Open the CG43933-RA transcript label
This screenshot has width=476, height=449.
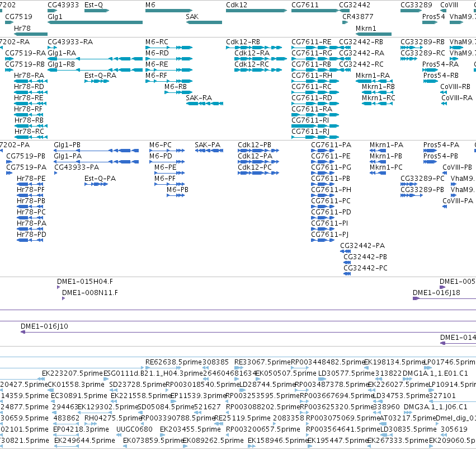[70, 41]
